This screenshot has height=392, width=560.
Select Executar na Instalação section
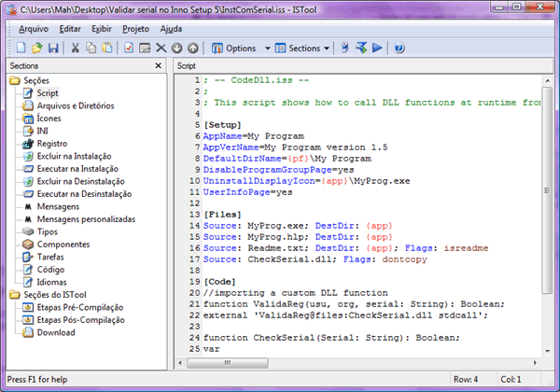[77, 169]
